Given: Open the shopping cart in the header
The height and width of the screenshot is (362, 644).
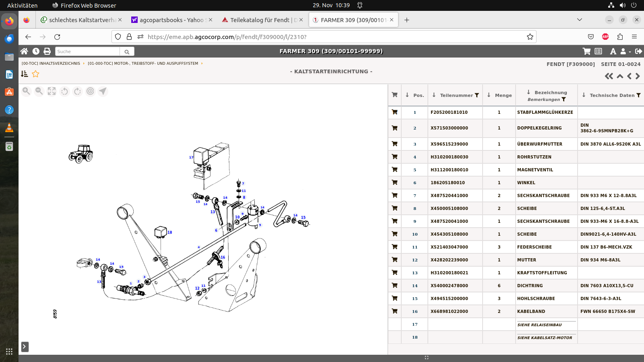Looking at the screenshot, I should [x=586, y=51].
